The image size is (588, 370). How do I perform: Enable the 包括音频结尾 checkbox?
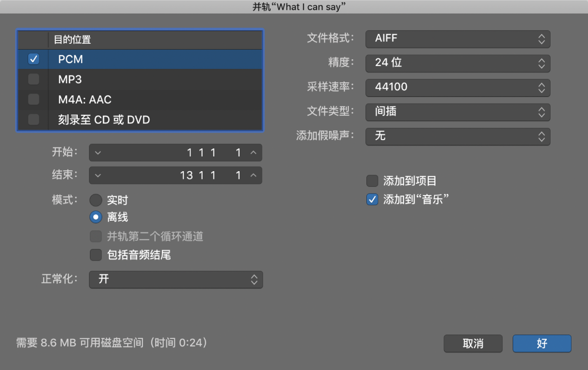point(96,255)
